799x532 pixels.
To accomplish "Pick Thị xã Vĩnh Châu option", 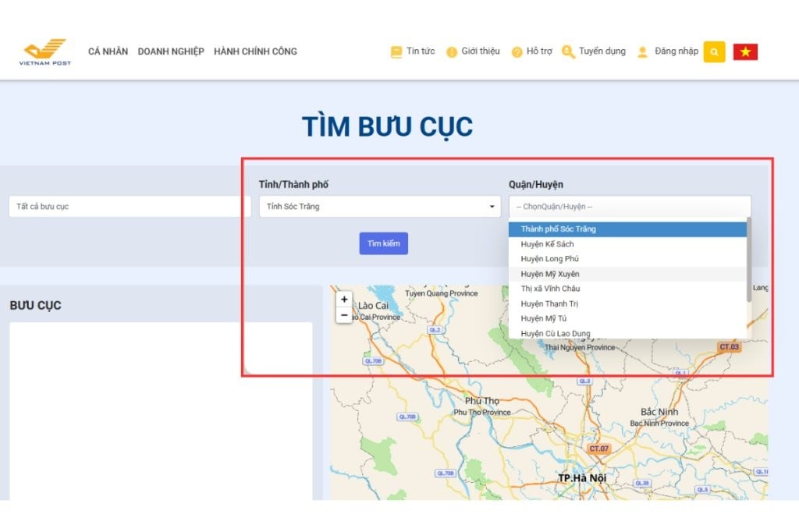I will point(550,289).
